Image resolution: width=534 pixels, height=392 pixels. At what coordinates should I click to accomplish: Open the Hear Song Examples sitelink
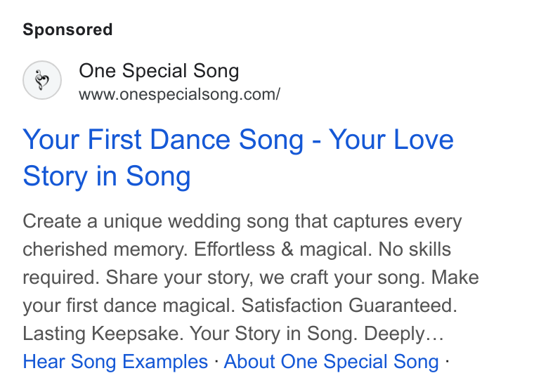pyautogui.click(x=115, y=361)
